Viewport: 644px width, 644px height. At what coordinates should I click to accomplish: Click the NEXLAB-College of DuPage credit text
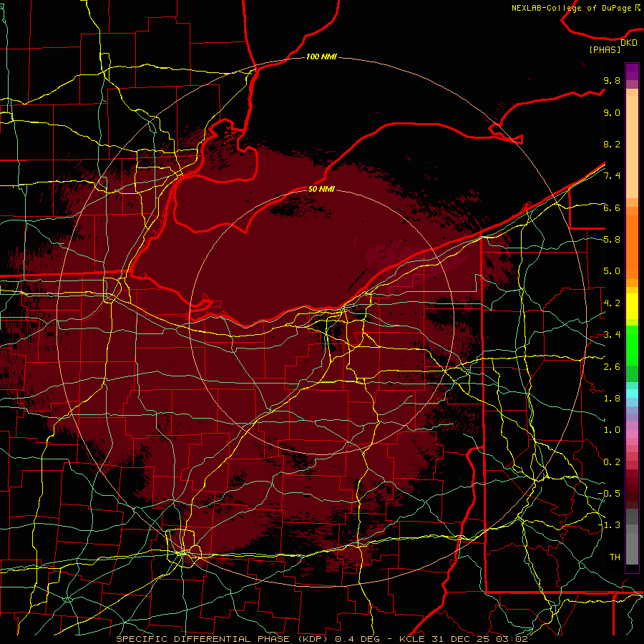[x=575, y=8]
